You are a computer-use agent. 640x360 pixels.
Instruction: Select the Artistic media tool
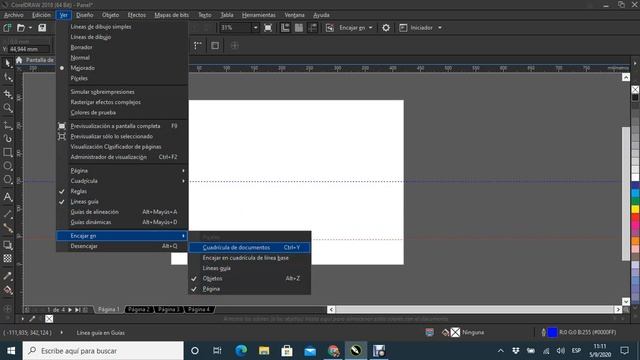(7, 138)
